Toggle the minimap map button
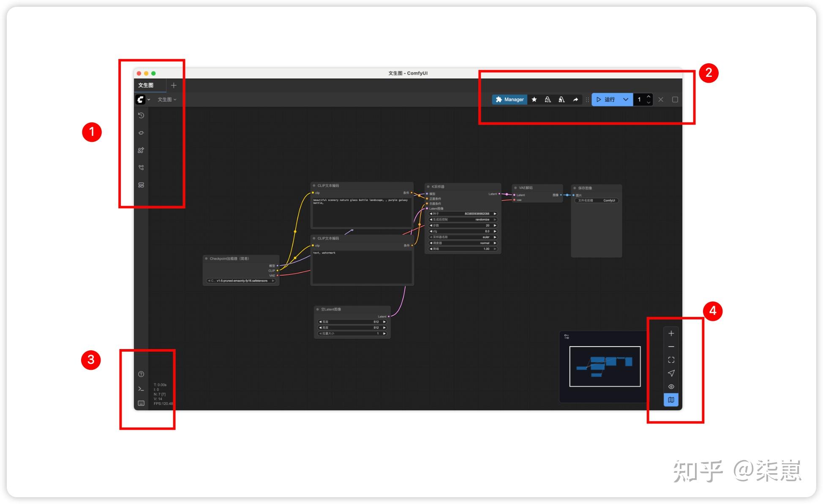 pyautogui.click(x=671, y=400)
